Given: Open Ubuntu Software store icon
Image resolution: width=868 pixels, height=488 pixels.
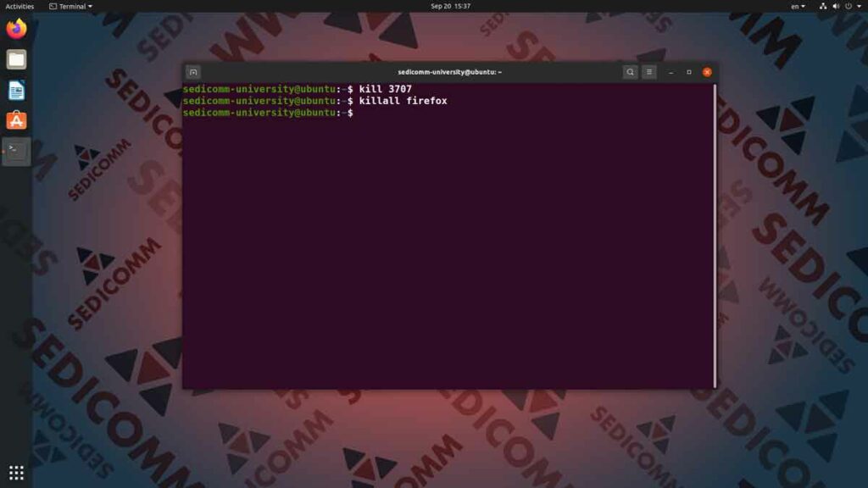Looking at the screenshot, I should [x=16, y=120].
